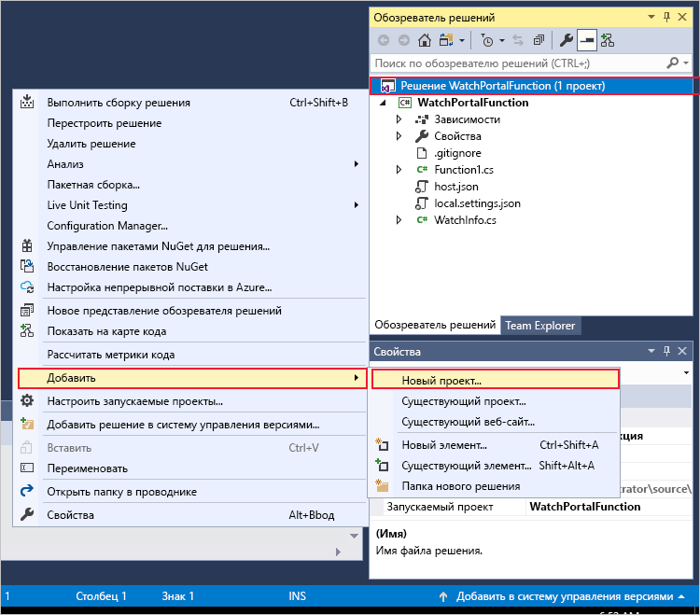
Task: Click the Back navigation arrow in Solution Explorer toolbar
Action: [383, 41]
